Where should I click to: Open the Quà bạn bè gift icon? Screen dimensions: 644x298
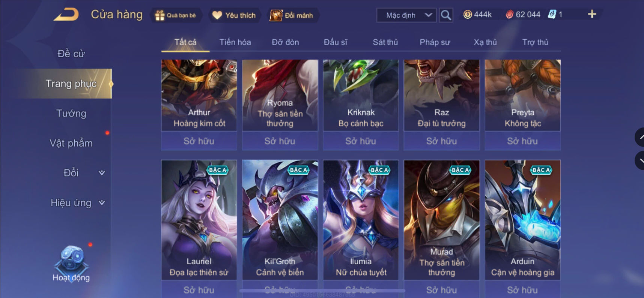click(160, 15)
